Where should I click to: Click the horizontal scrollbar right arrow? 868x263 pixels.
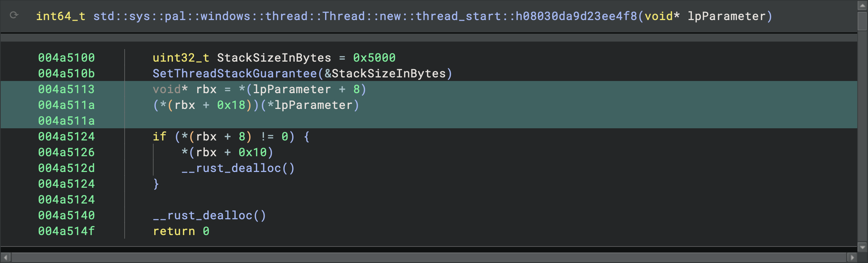(x=852, y=258)
